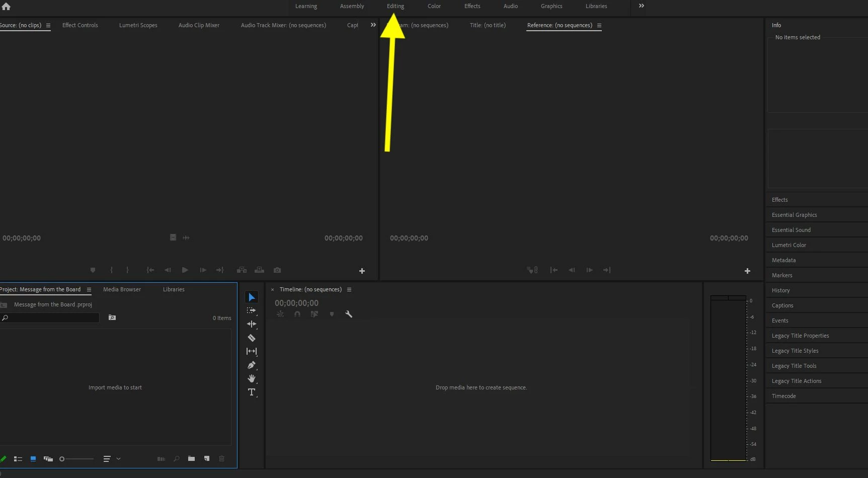Open the Source panel menu
868x478 pixels.
(48, 25)
